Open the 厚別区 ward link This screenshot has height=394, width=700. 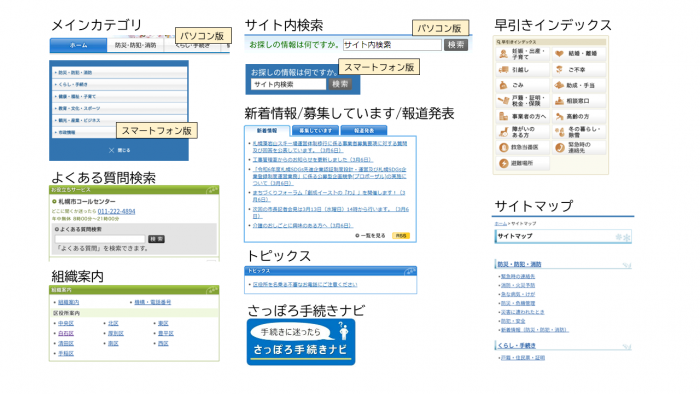pyautogui.click(x=116, y=333)
